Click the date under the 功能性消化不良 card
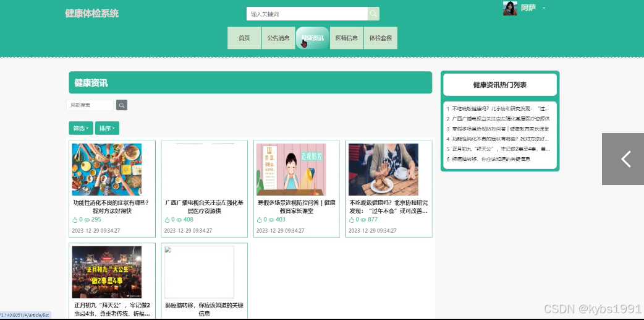The width and height of the screenshot is (644, 320). [x=96, y=231]
